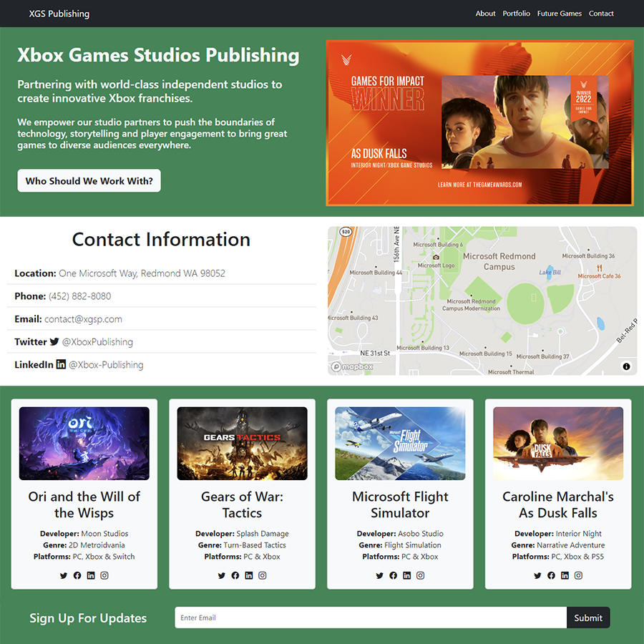Screen dimensions: 644x644
Task: Visit LinkedIn for Microsoft Flight Simulator
Action: (x=406, y=575)
